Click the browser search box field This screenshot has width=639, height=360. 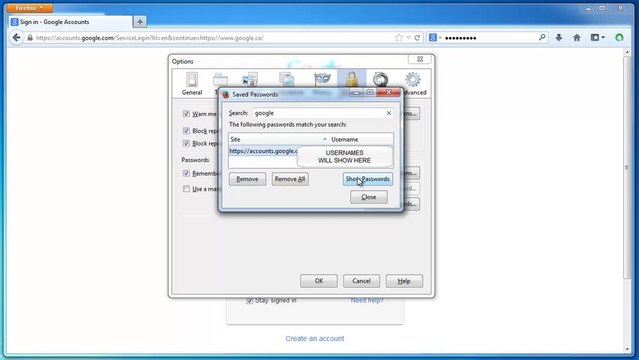(x=490, y=38)
